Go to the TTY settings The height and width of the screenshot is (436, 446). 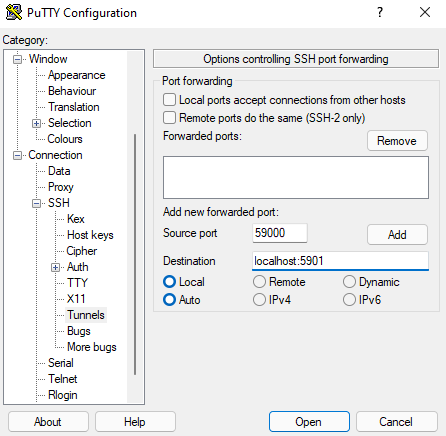77,283
